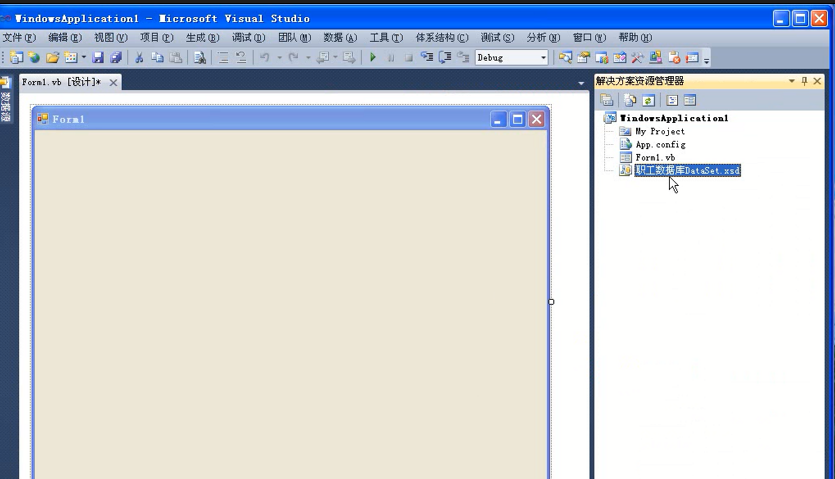Open the 团队(M) menu
Screen dimensions: 835x479
tap(294, 38)
